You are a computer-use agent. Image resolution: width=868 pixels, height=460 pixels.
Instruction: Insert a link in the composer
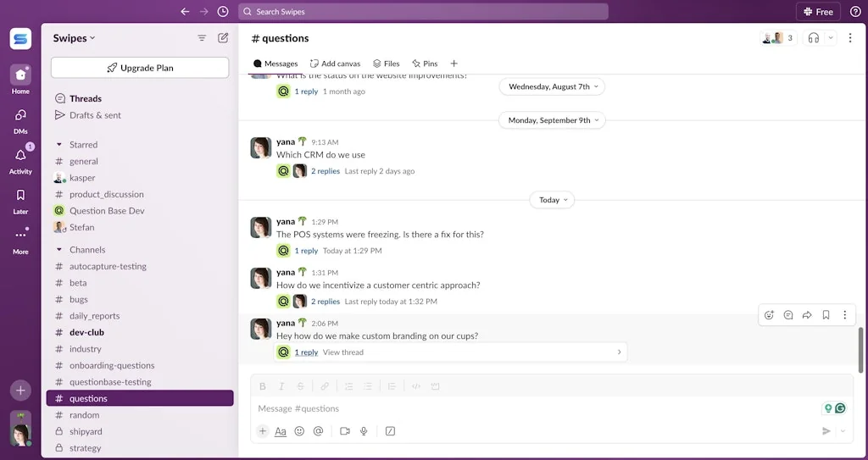coord(325,386)
